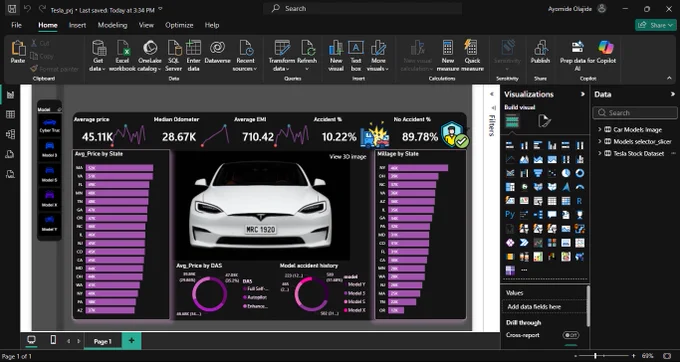Expand the Filters pane
The height and width of the screenshot is (362, 680).
tap(492, 94)
